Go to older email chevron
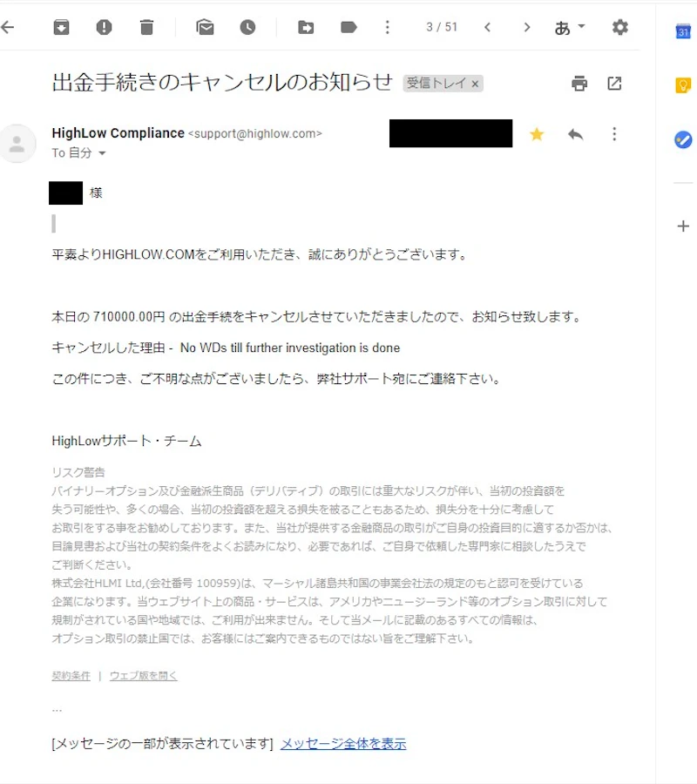This screenshot has width=697, height=784. coord(526,27)
